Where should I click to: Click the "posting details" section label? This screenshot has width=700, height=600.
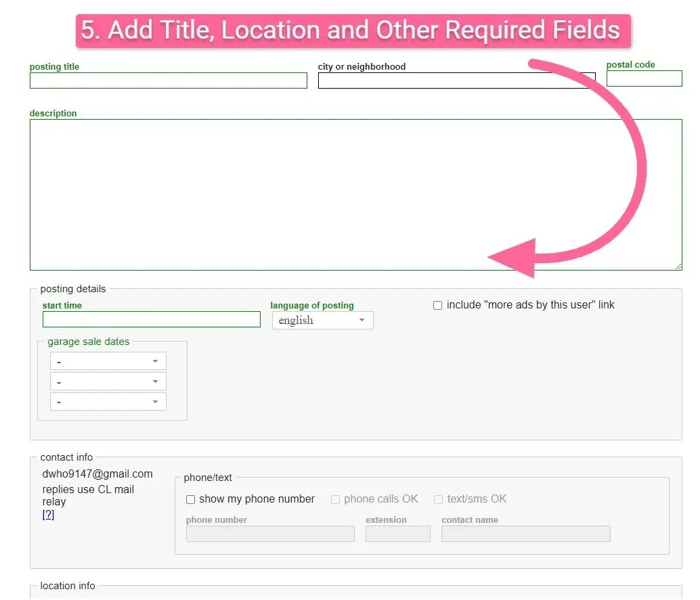(x=73, y=289)
